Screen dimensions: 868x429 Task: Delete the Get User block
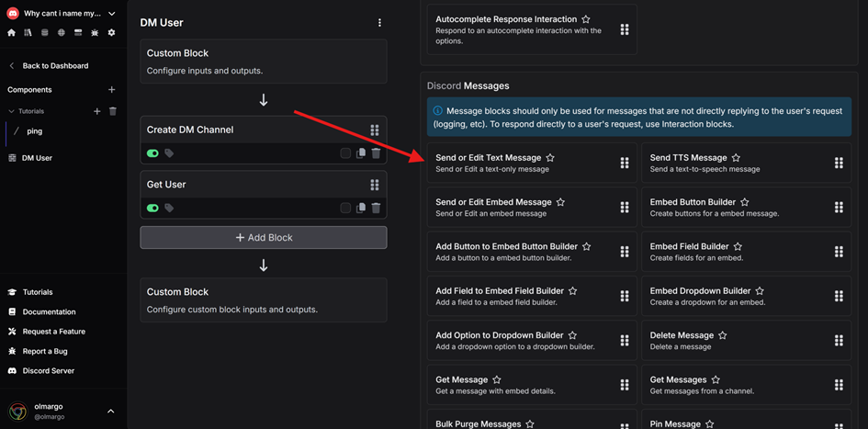(376, 209)
